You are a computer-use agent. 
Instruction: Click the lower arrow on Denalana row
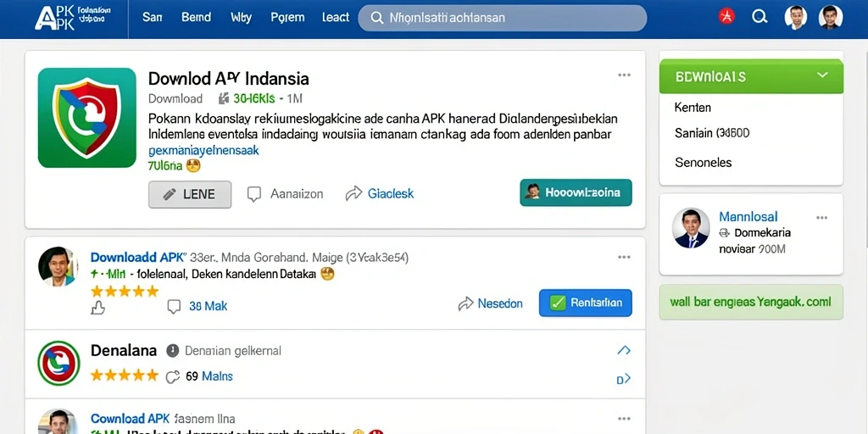click(624, 379)
